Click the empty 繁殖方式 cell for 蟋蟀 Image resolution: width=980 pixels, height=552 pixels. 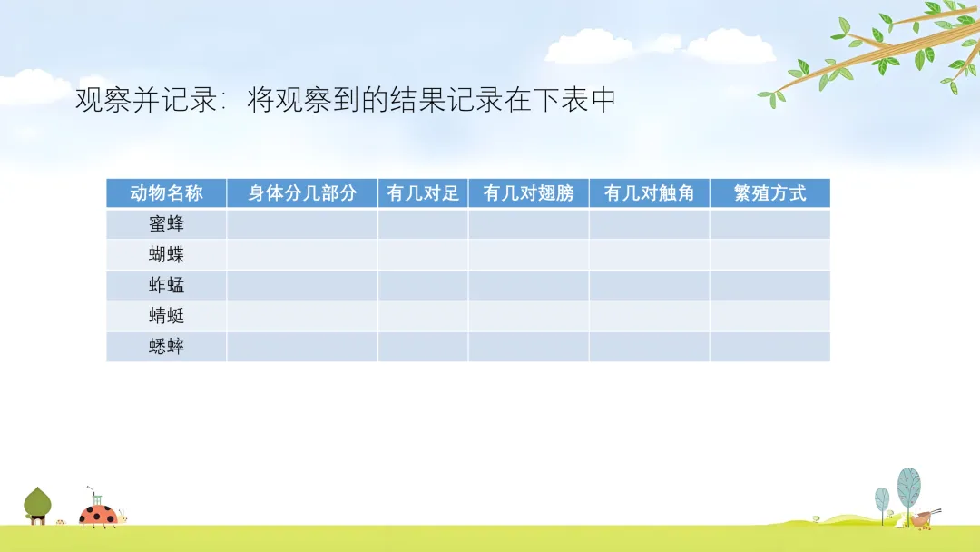pos(770,346)
